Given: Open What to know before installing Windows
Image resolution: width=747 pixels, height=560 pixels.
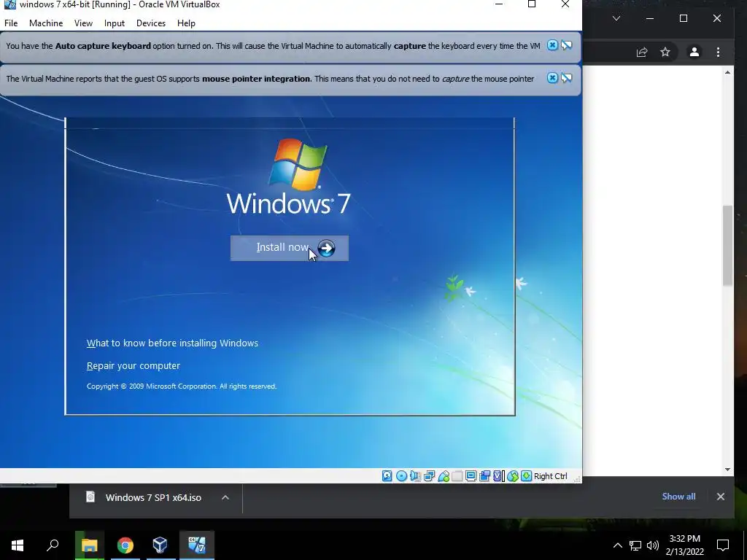Looking at the screenshot, I should [x=172, y=343].
